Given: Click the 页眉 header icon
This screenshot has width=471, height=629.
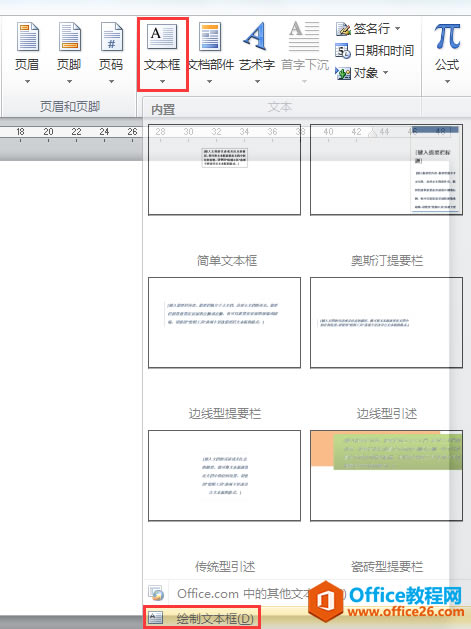Looking at the screenshot, I should pos(27,37).
